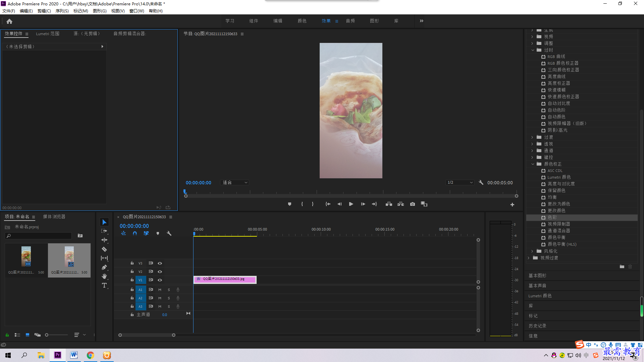Image resolution: width=644 pixels, height=362 pixels.
Task: Toggle snap in timeline
Action: (x=135, y=233)
